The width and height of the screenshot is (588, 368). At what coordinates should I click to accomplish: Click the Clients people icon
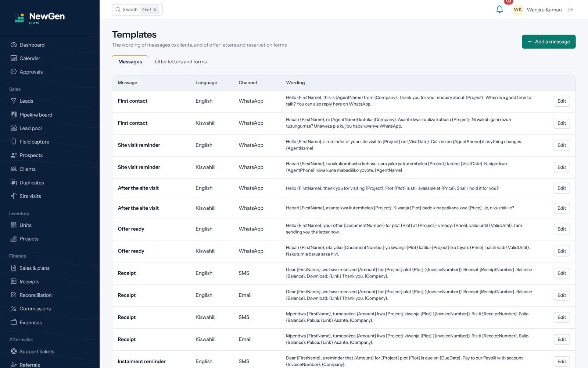pos(14,169)
